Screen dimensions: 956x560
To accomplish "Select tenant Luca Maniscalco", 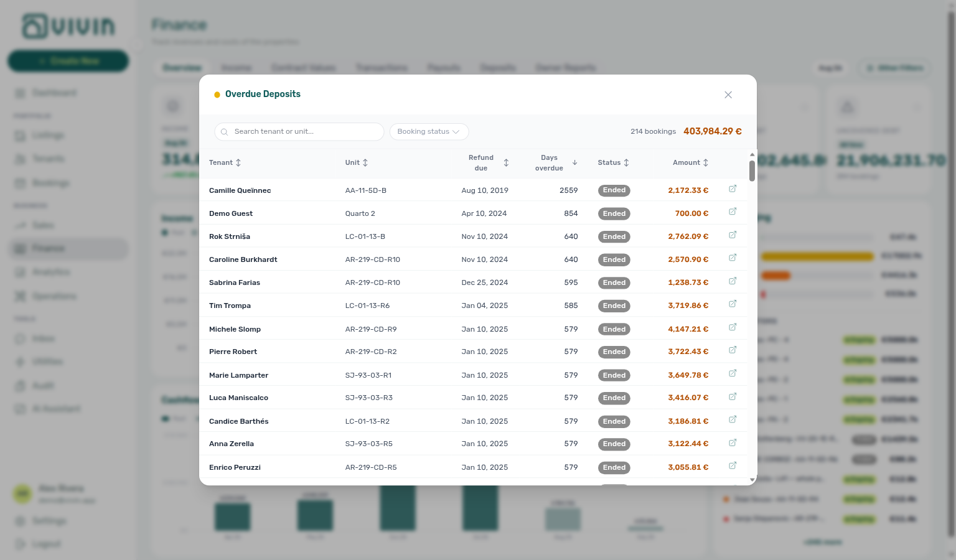I will tap(238, 398).
